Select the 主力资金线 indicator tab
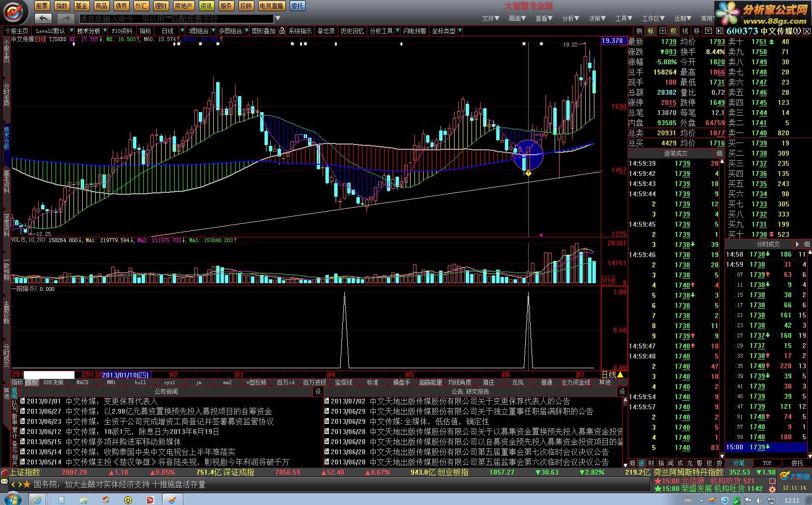The image size is (812, 505). (576, 382)
